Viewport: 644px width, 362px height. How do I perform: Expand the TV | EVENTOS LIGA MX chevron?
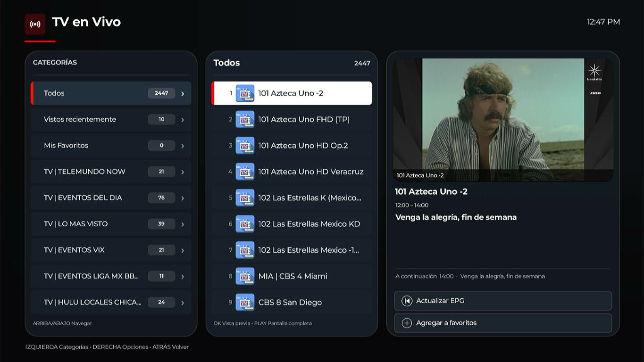pos(183,277)
